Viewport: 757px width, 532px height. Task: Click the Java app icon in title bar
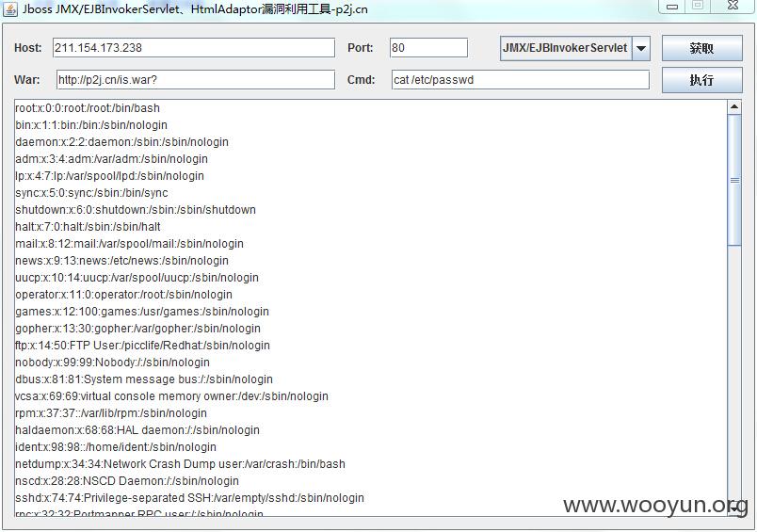click(x=10, y=9)
